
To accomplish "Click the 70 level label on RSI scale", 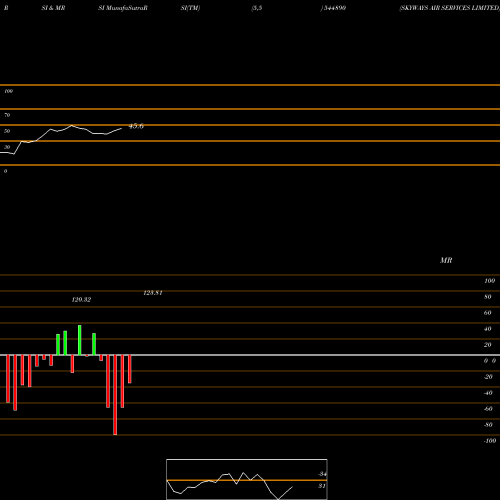I will coord(7,115).
